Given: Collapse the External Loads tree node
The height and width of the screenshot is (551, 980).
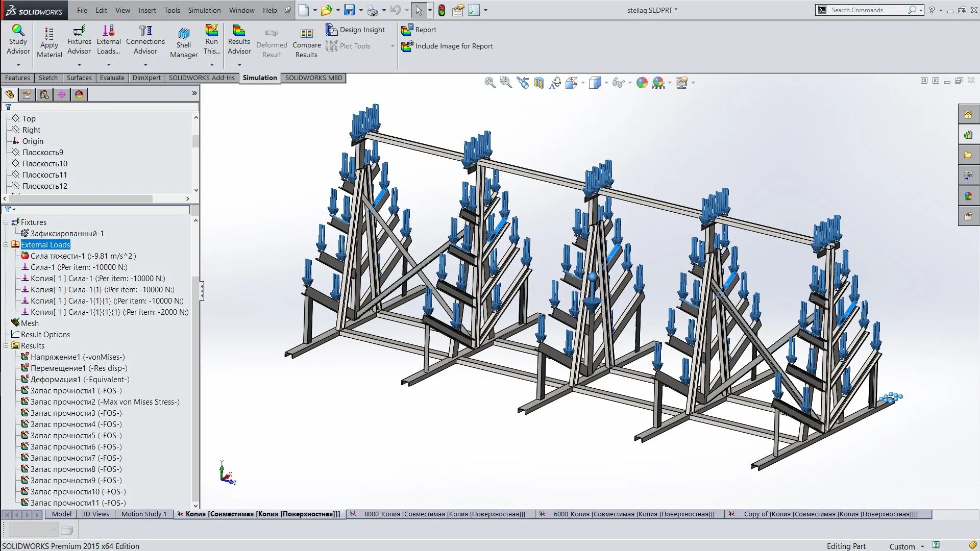Looking at the screenshot, I should click(6, 245).
